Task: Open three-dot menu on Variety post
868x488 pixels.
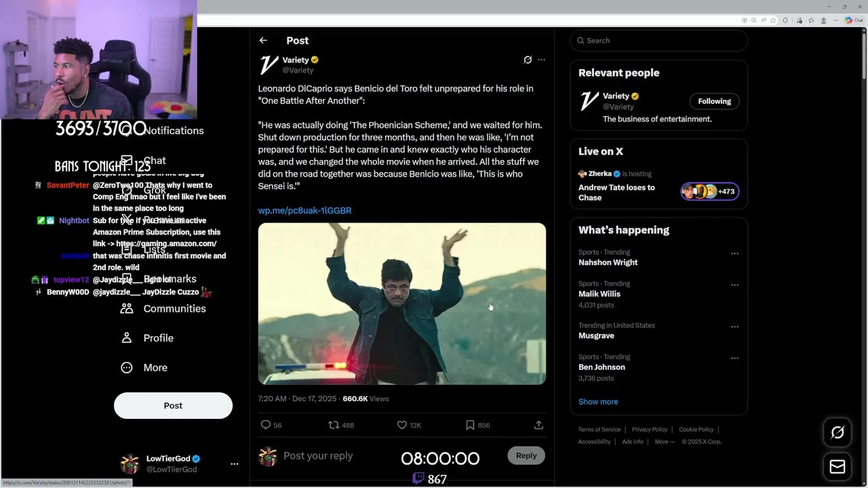Action: point(541,60)
